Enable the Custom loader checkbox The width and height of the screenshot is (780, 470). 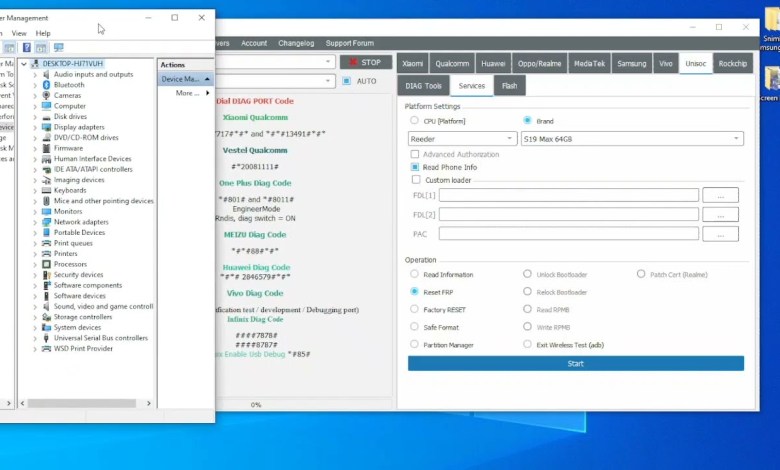(415, 180)
